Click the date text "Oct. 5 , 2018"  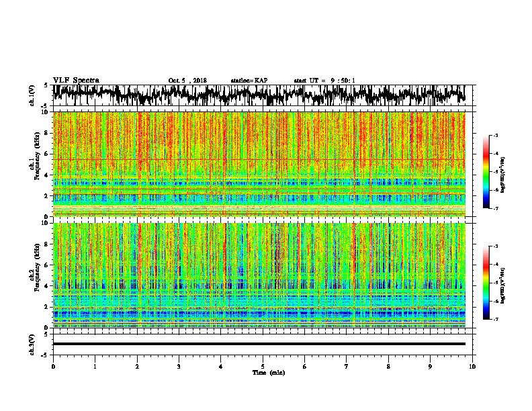tap(187, 81)
